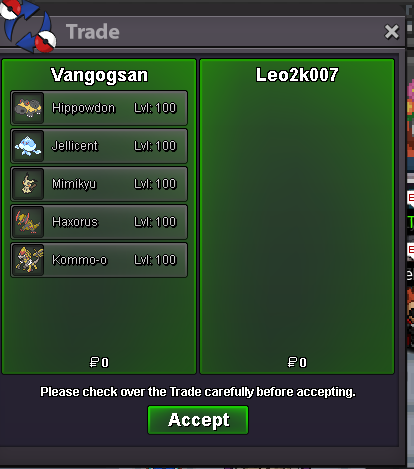The height and width of the screenshot is (469, 414).
Task: Click the Mimikyu sprite icon
Action: [x=28, y=184]
